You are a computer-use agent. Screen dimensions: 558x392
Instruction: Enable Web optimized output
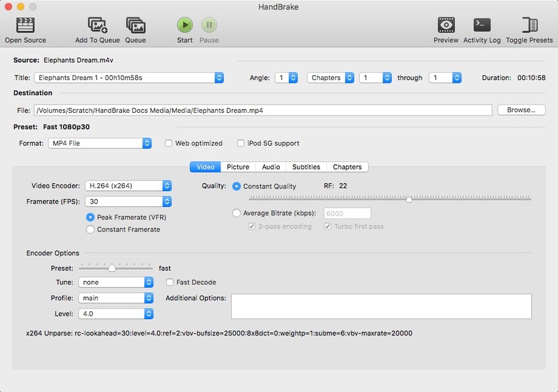(x=169, y=143)
